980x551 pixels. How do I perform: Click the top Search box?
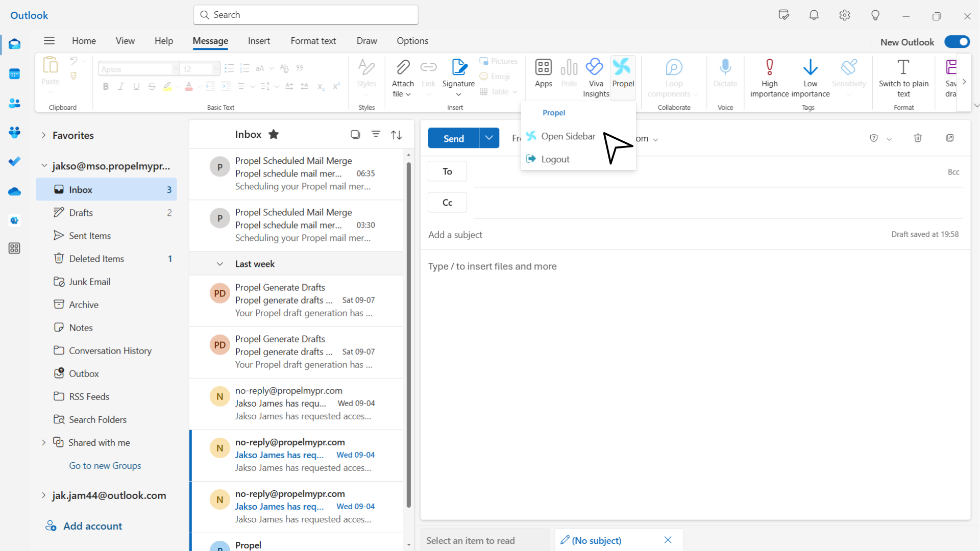tap(306, 15)
